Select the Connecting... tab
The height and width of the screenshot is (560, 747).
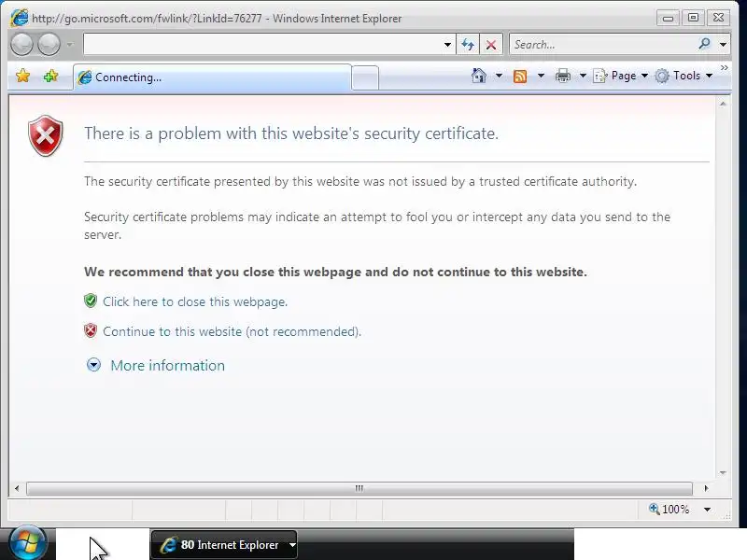(213, 77)
